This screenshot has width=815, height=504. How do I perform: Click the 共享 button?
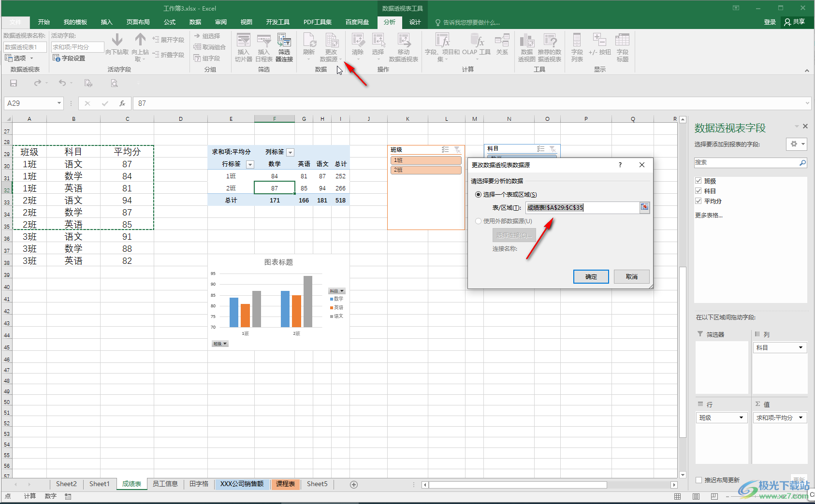[x=794, y=22]
